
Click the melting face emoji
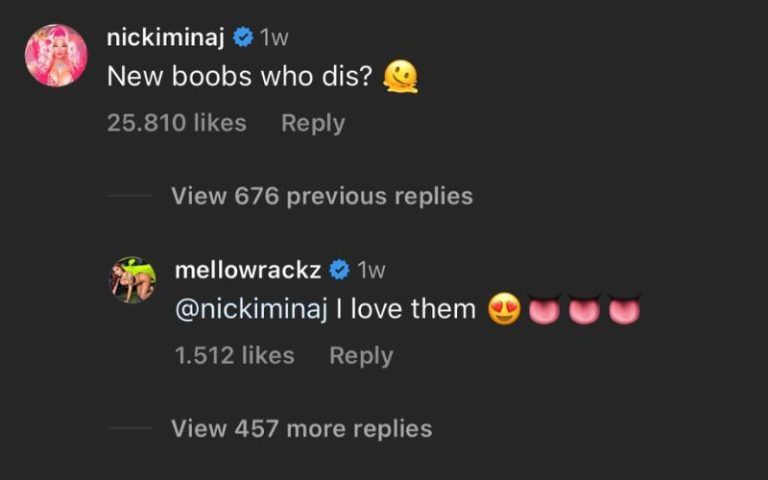tap(400, 78)
